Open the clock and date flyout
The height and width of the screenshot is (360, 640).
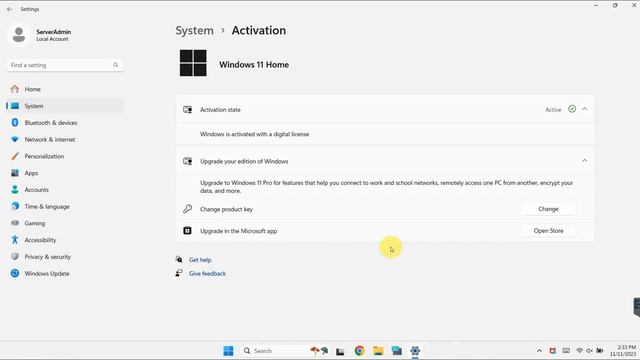[624, 351]
